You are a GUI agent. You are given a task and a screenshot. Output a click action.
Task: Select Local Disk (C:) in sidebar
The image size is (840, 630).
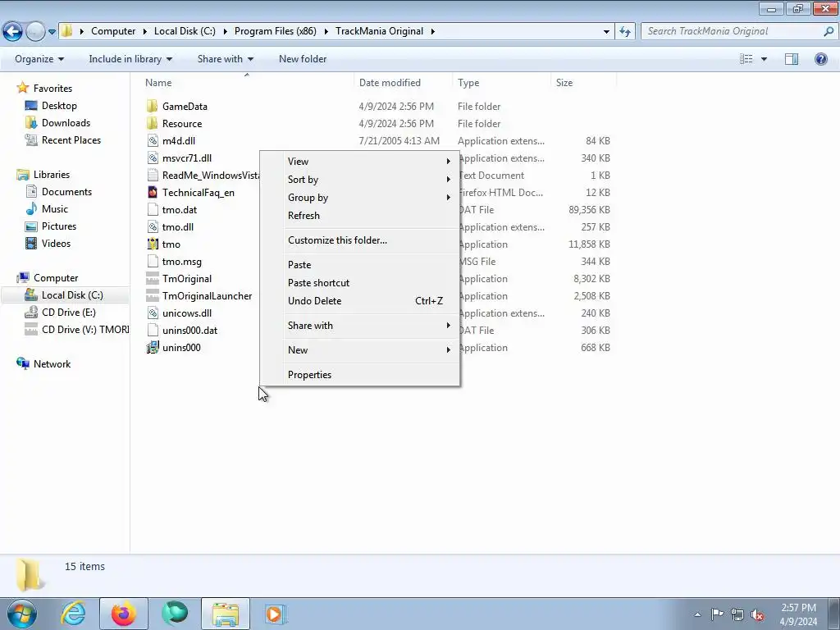click(72, 295)
